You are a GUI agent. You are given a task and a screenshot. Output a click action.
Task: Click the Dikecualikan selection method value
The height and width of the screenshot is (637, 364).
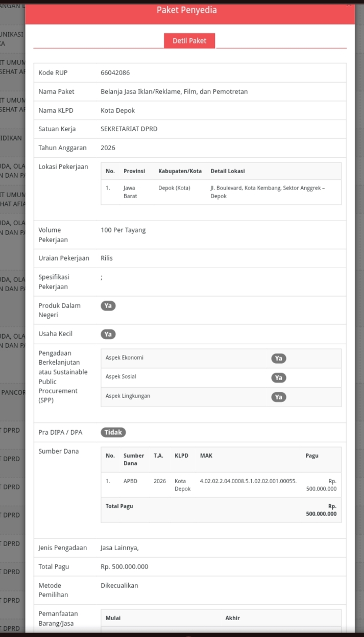(x=119, y=586)
